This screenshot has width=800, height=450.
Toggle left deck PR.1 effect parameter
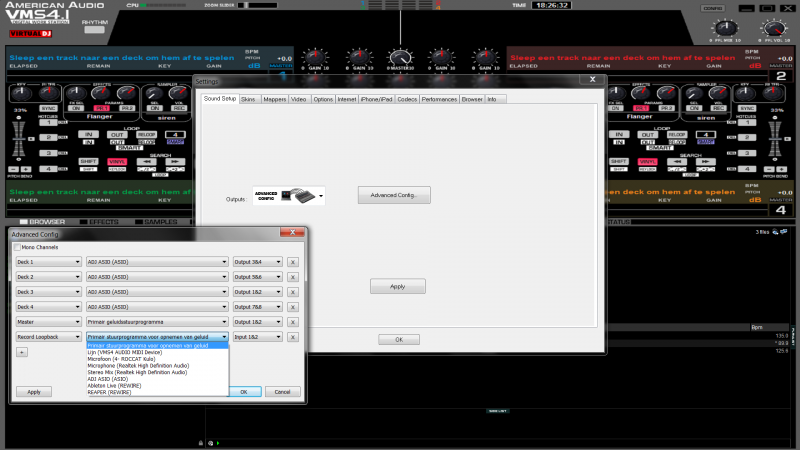[x=102, y=108]
